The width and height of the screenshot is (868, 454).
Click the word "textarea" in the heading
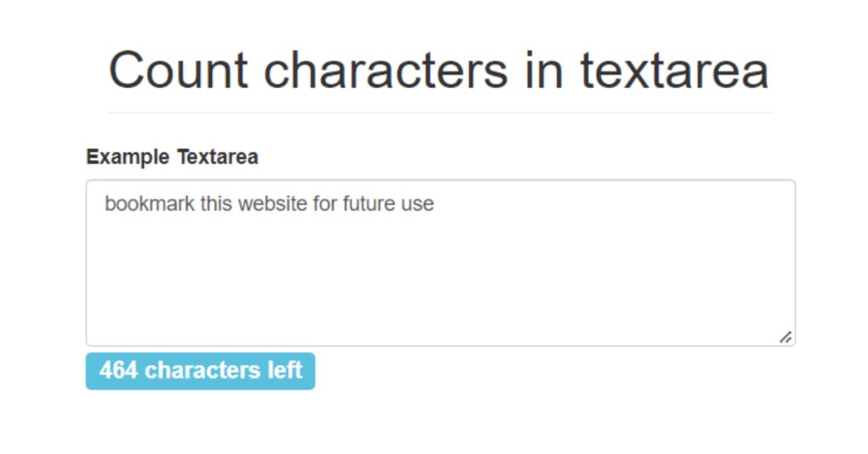pos(674,70)
